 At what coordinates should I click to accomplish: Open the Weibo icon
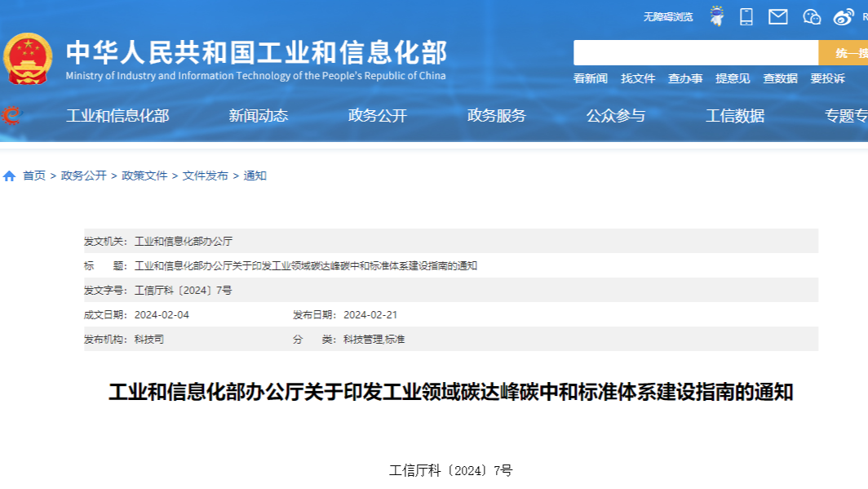[x=844, y=17]
